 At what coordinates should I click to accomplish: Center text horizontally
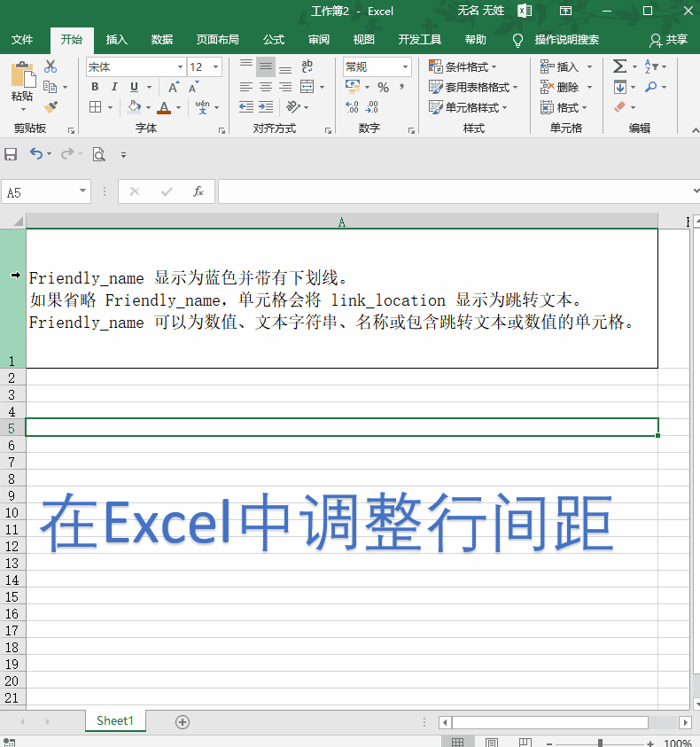pyautogui.click(x=266, y=87)
